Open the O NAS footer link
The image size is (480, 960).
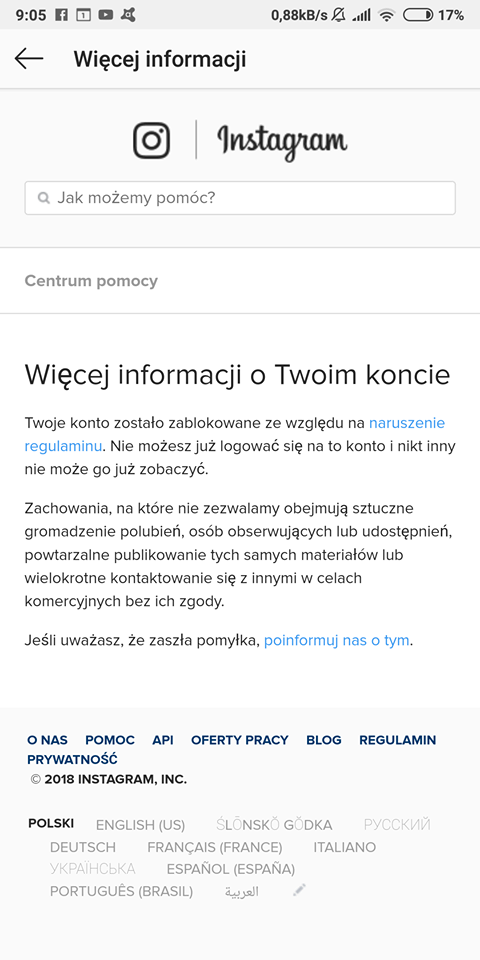[47, 740]
